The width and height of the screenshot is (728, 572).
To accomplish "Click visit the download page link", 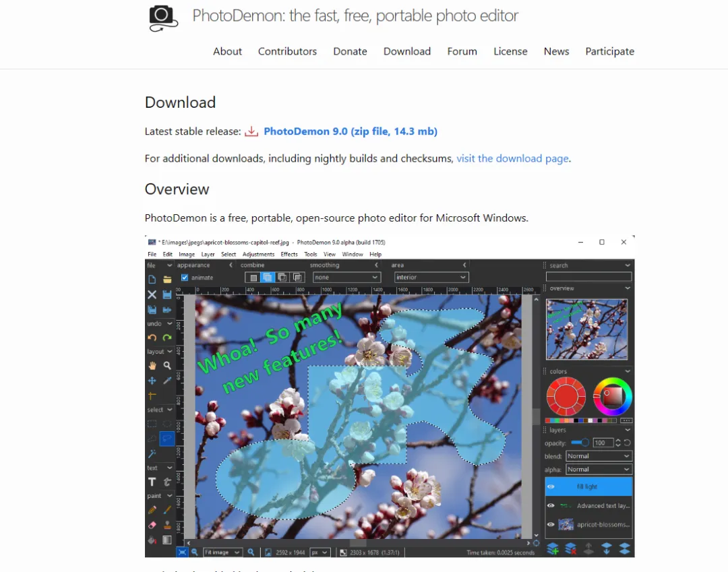I will (512, 158).
